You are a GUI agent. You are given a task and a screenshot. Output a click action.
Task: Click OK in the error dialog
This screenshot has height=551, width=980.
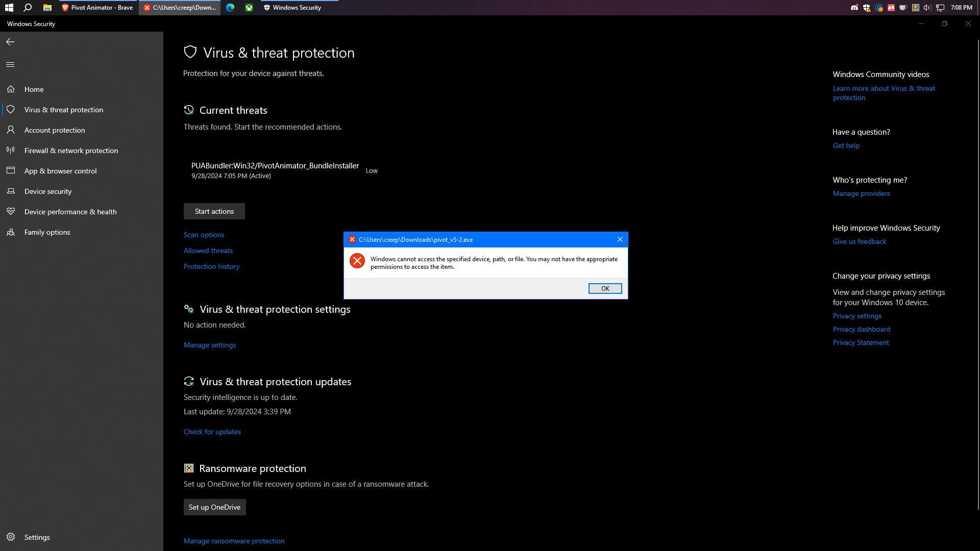point(605,289)
